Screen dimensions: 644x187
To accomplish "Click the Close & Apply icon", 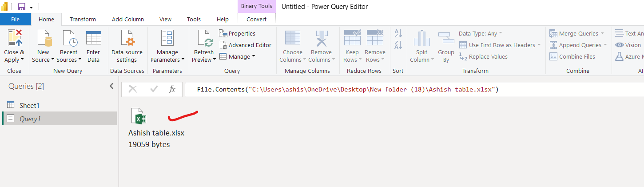I will (15, 39).
